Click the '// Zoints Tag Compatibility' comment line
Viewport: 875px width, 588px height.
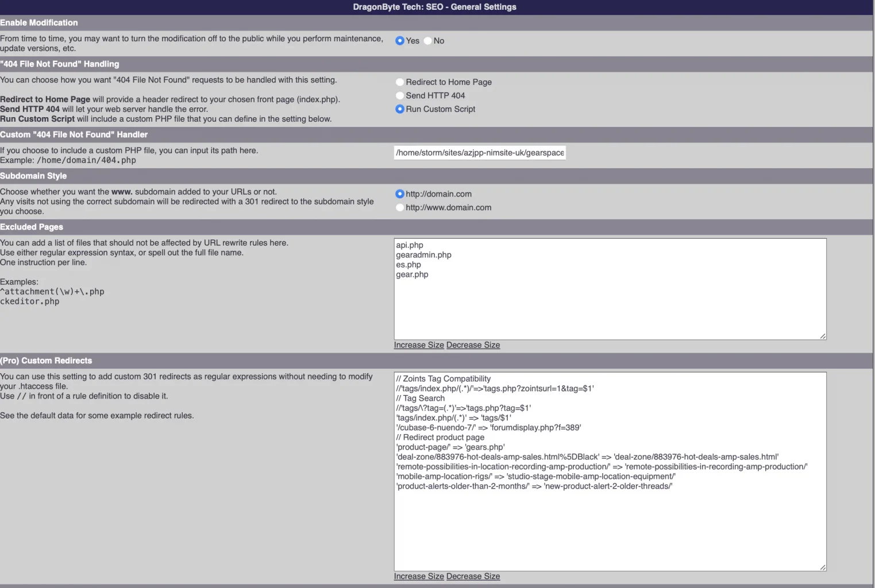tap(444, 379)
